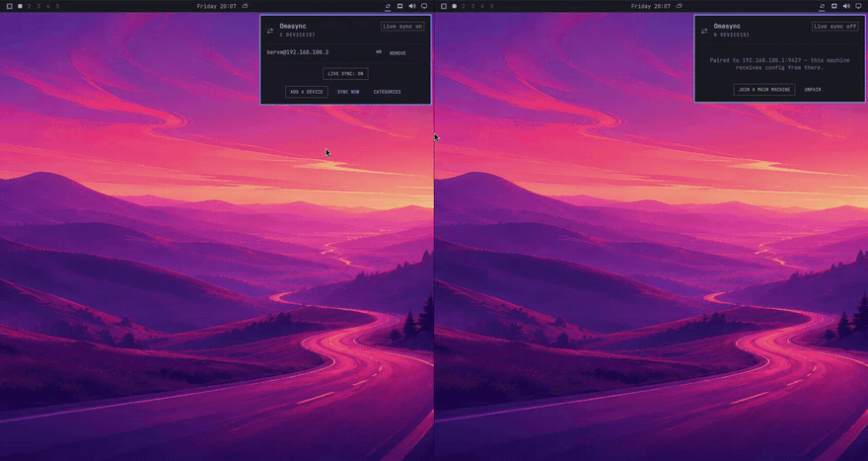Click the 'ADD A DEVICE' button
The width and height of the screenshot is (868, 461).
click(307, 92)
